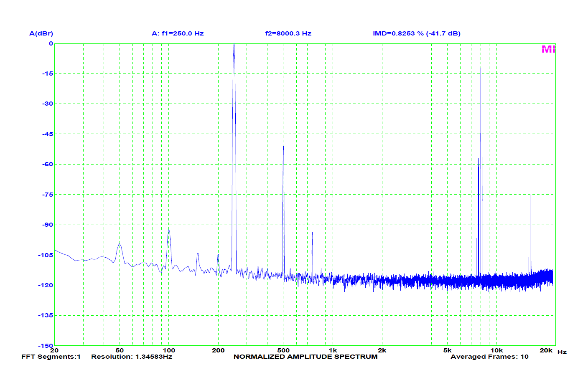
Task: Click the -15 amplitude axis label
Action: click(x=48, y=73)
